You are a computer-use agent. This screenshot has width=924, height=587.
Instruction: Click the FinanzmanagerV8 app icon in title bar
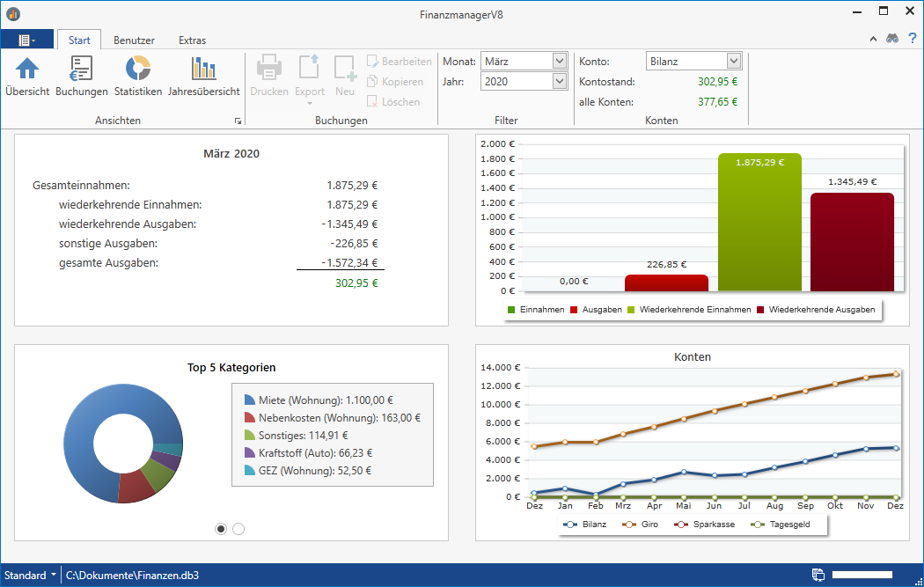pyautogui.click(x=13, y=13)
